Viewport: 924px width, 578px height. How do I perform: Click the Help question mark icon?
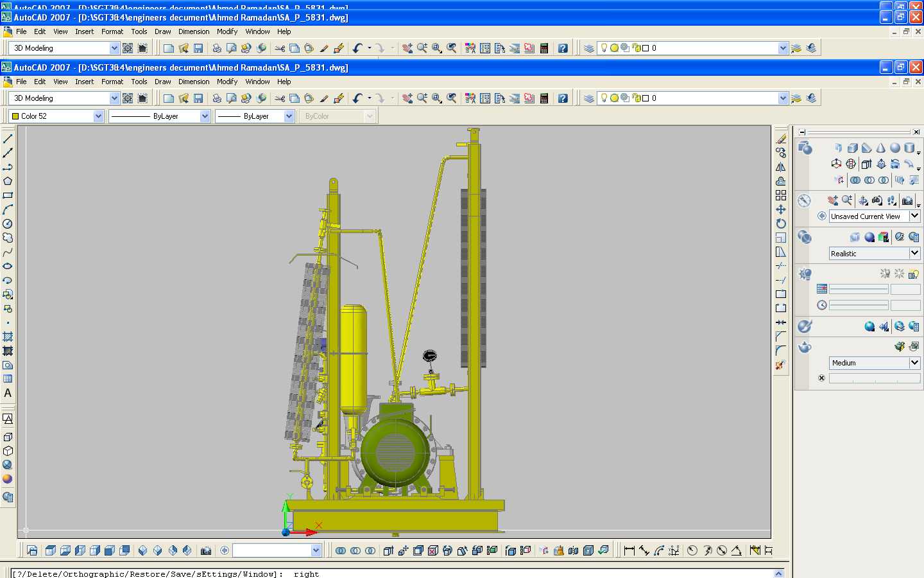563,98
